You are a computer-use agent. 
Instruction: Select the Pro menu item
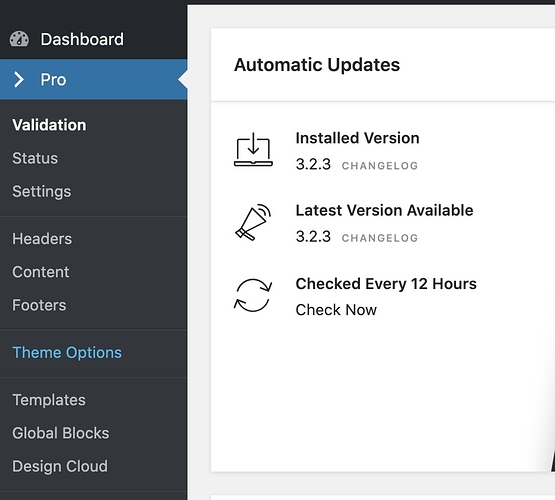point(93,80)
